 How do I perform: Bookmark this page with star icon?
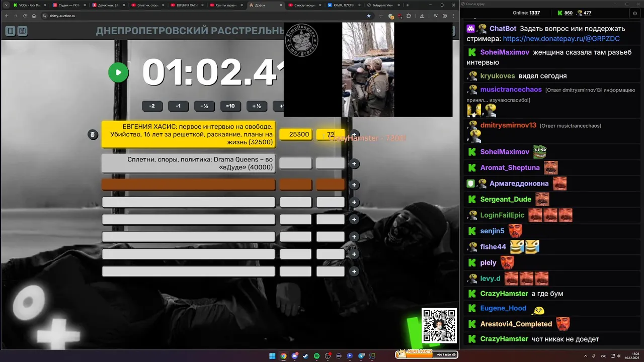point(368,16)
